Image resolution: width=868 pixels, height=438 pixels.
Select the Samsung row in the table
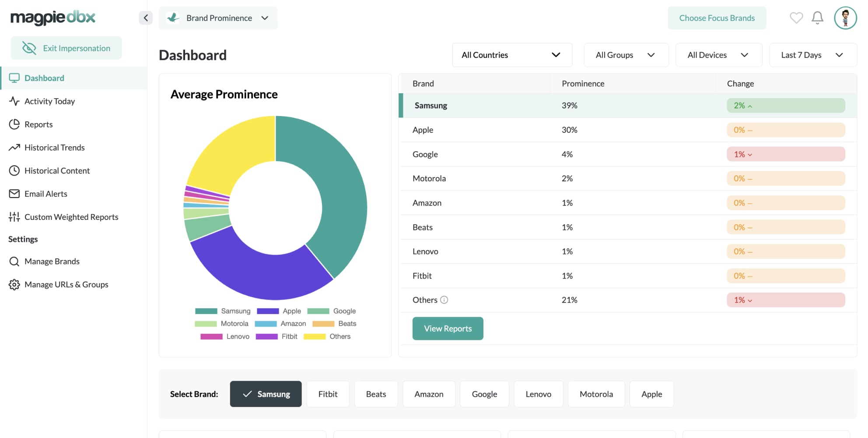(x=627, y=106)
